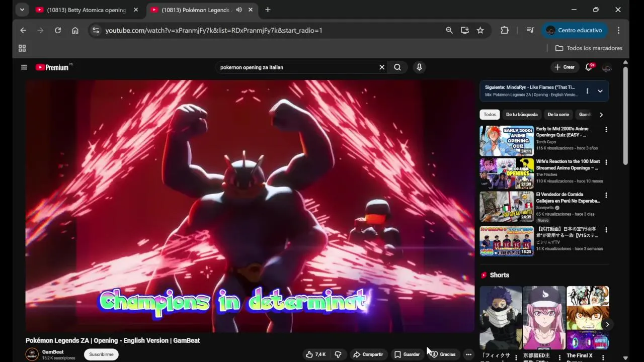Screen dimensions: 644x362
Task: Open Todos los marcadores folder
Action: click(x=589, y=48)
